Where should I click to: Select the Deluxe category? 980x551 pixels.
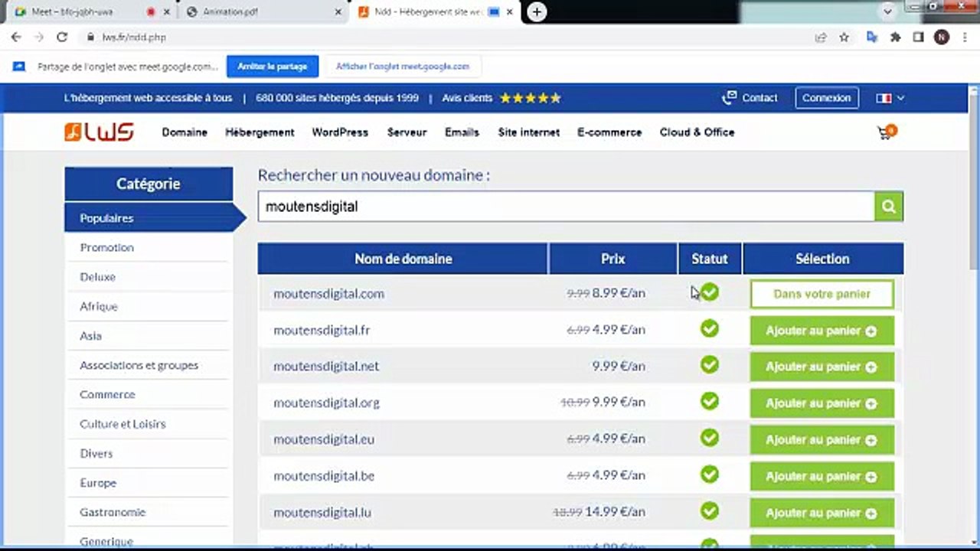pyautogui.click(x=149, y=277)
